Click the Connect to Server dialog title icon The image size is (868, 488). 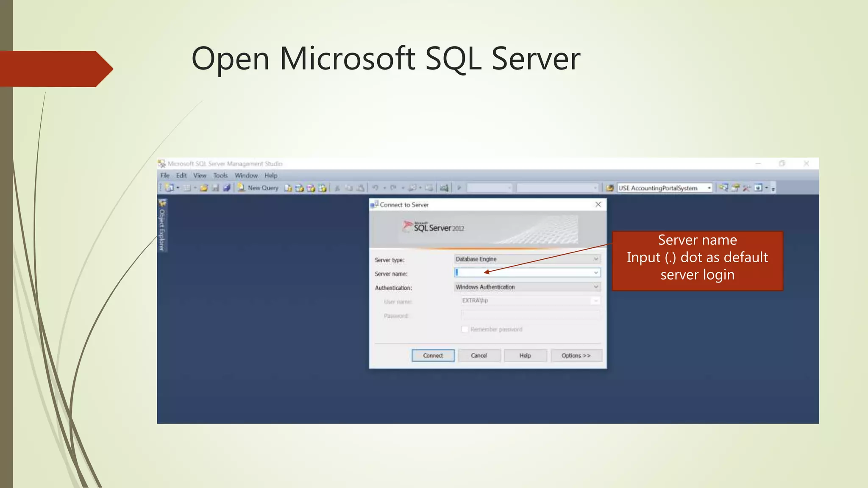pyautogui.click(x=374, y=205)
